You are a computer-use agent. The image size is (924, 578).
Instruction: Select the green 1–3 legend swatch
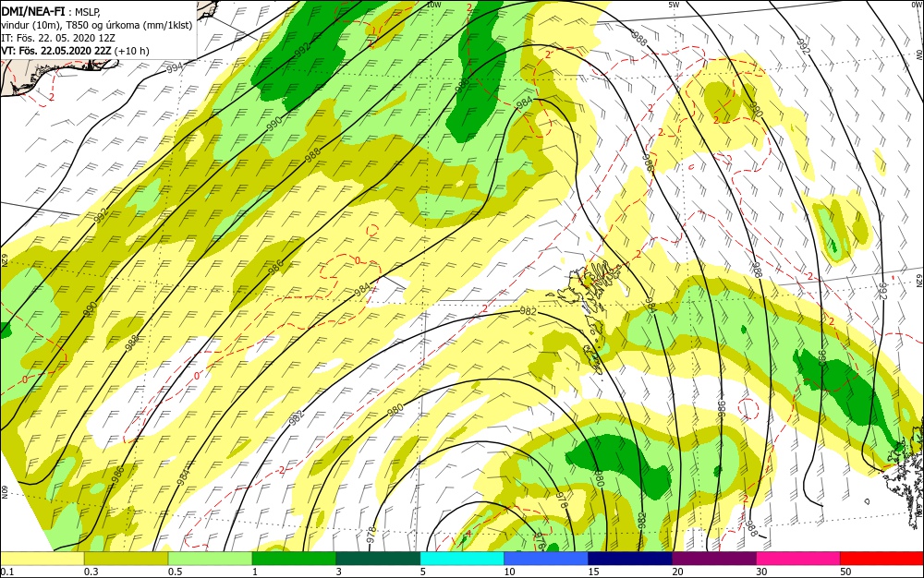pos(294,559)
